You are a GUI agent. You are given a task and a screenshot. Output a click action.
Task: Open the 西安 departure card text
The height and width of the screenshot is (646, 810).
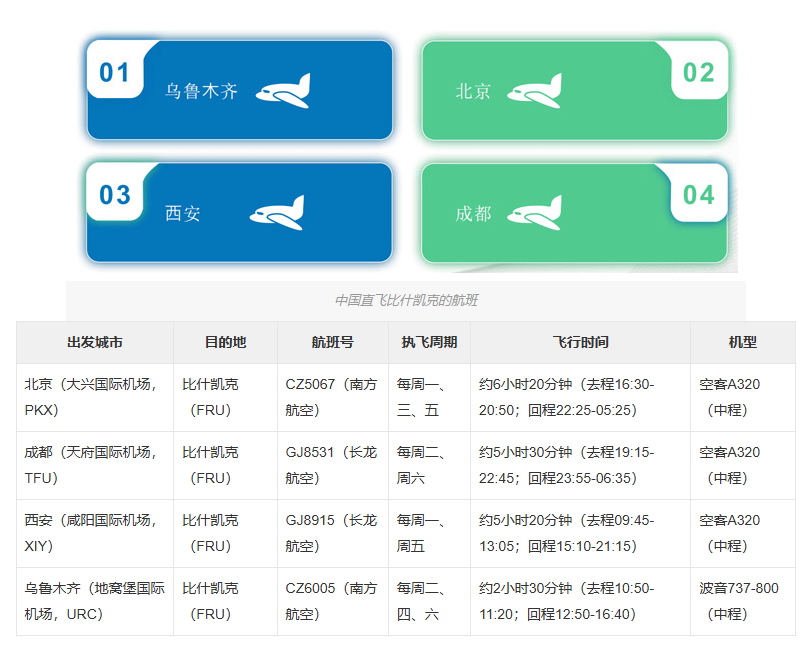tap(183, 214)
